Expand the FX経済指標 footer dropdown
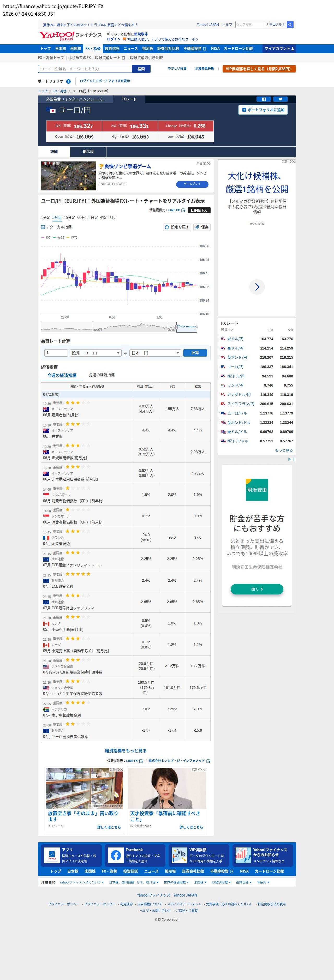This screenshot has height=980, width=334. [221, 882]
